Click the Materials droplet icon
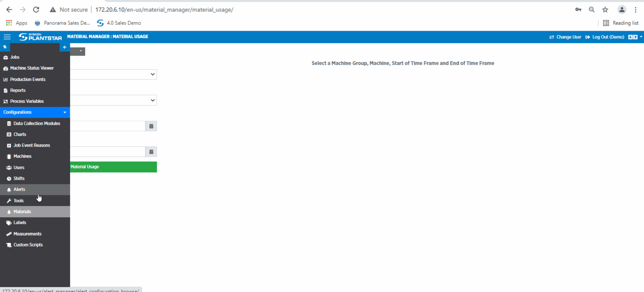The width and height of the screenshot is (644, 292). 9,212
